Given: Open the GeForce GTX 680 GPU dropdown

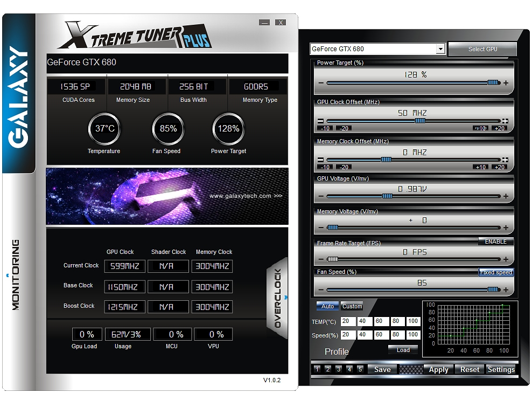Looking at the screenshot, I should click(440, 49).
